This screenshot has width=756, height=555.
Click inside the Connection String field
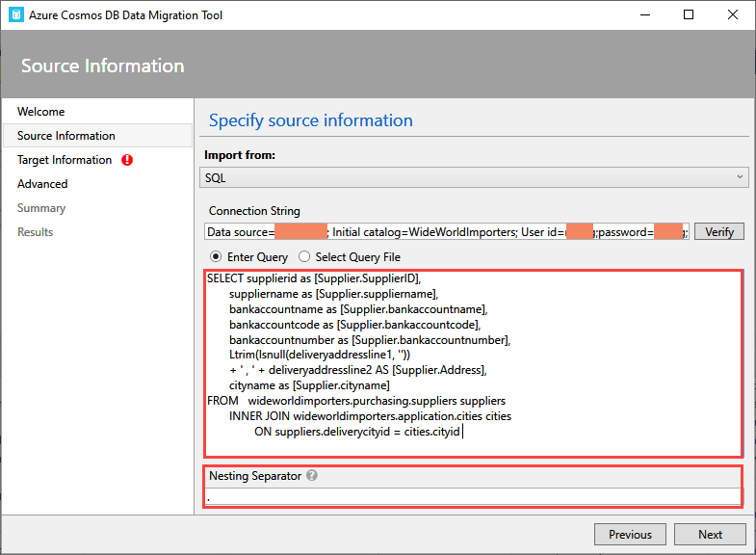446,232
